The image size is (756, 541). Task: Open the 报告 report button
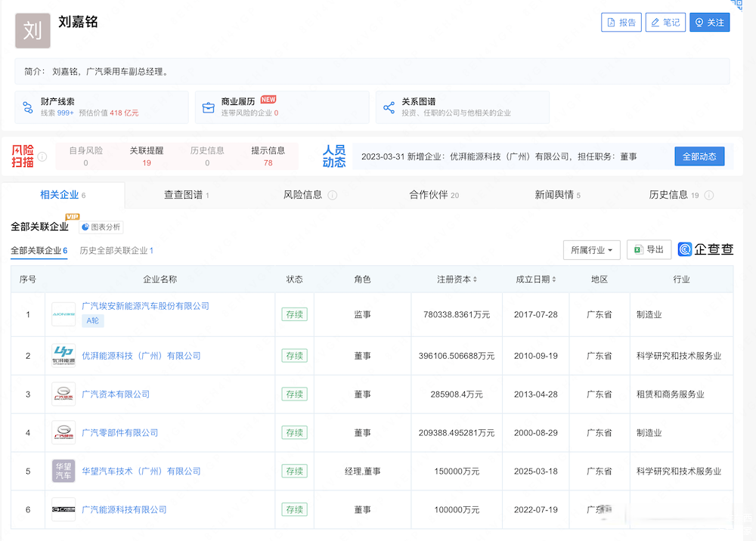[621, 23]
